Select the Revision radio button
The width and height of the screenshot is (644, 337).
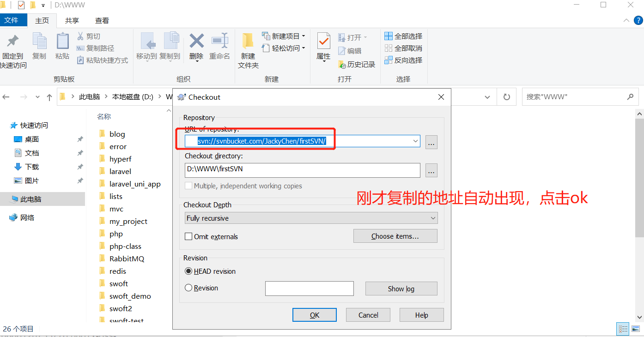click(188, 288)
